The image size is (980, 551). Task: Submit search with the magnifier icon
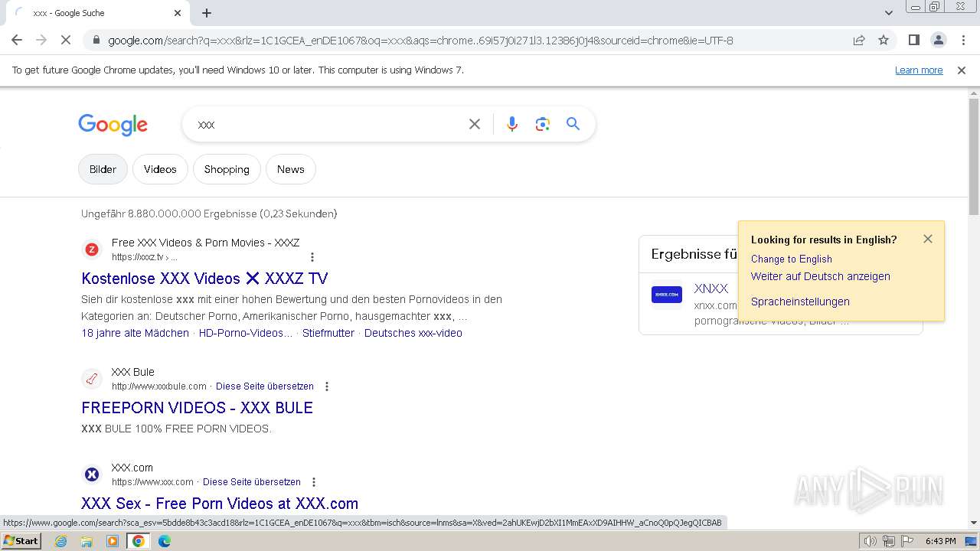point(573,124)
